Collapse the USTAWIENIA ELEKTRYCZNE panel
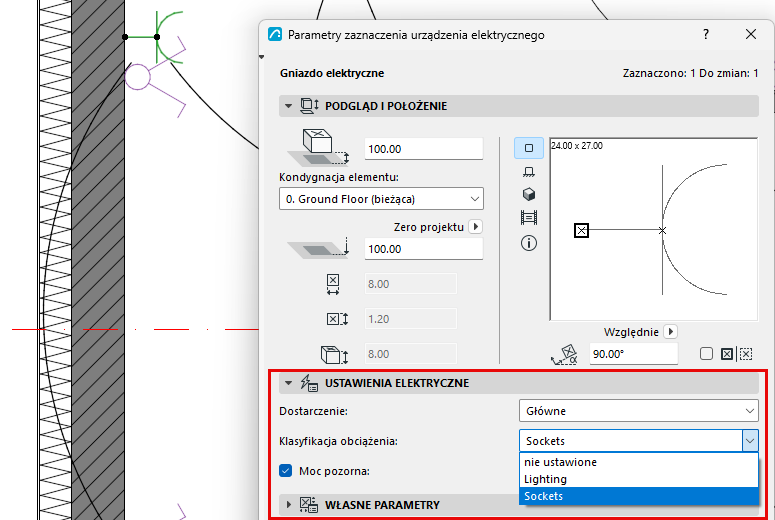The height and width of the screenshot is (520, 775). tap(289, 383)
